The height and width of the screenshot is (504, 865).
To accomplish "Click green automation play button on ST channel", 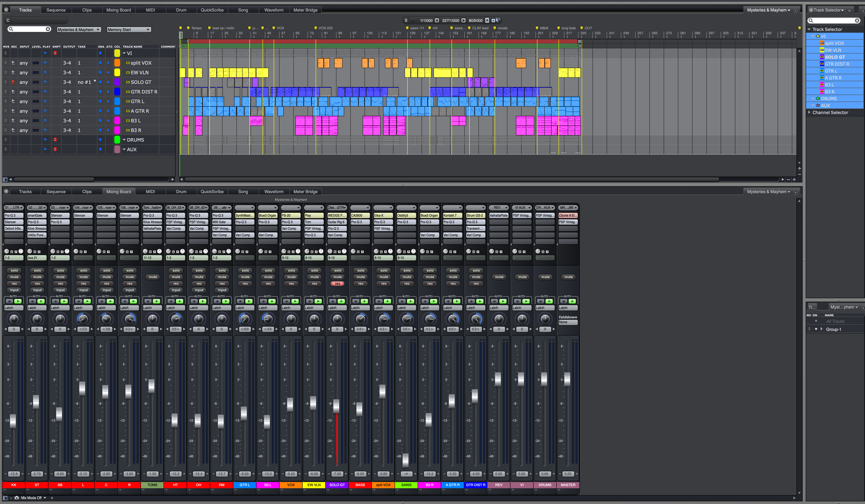I will 41,301.
